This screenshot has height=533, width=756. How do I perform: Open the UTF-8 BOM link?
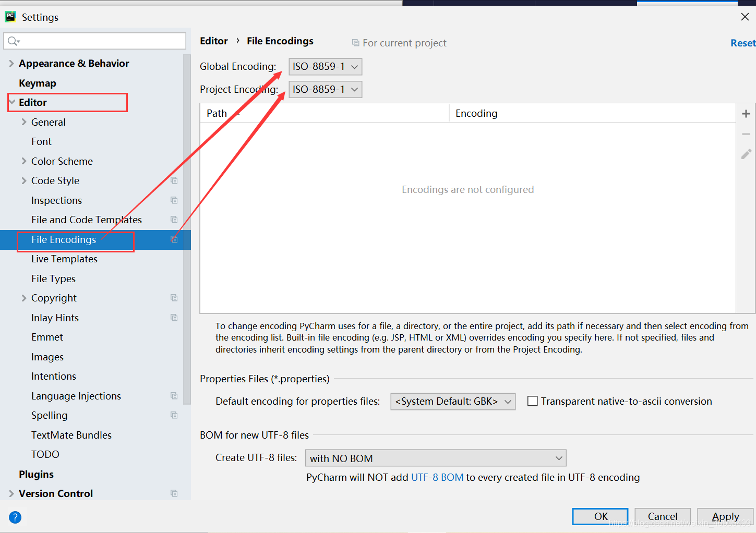[437, 477]
